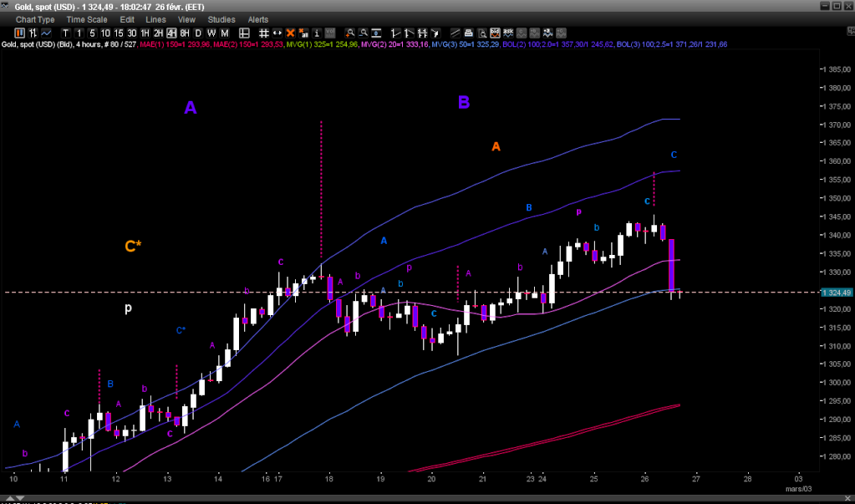The height and width of the screenshot is (504, 855).
Task: Click the large purple 'B' wave label
Action: point(464,102)
